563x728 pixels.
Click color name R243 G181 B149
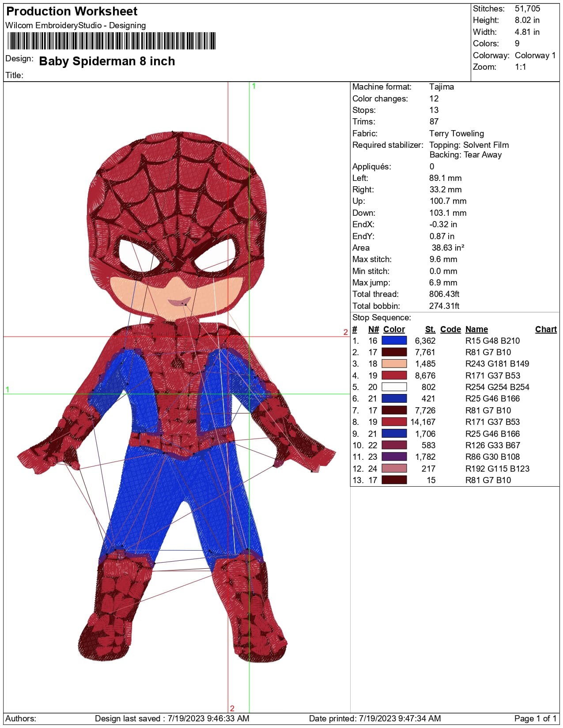[497, 364]
